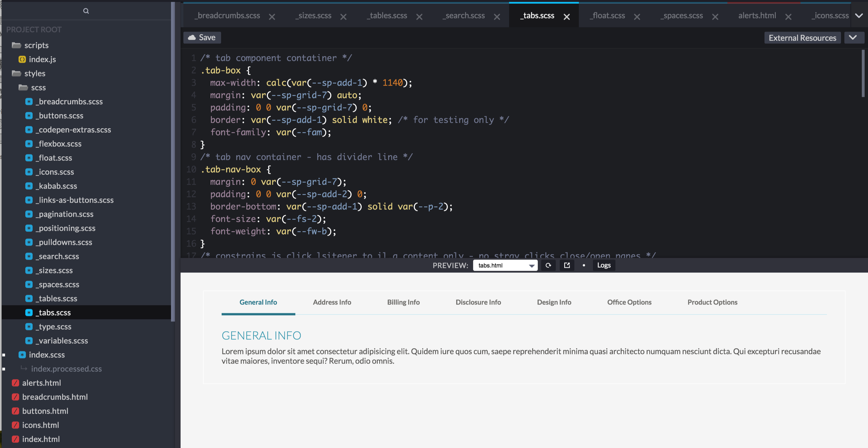Open the Logs panel button
This screenshot has width=868, height=448.
pos(604,265)
